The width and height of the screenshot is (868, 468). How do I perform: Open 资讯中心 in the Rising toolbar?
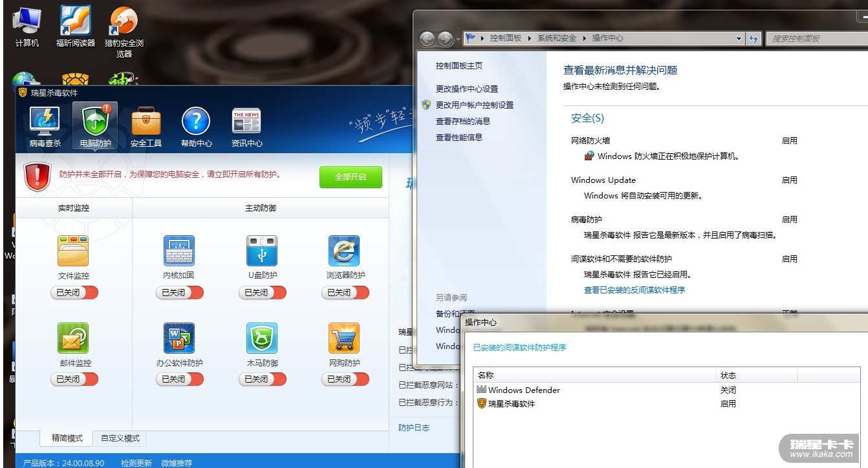click(x=247, y=127)
